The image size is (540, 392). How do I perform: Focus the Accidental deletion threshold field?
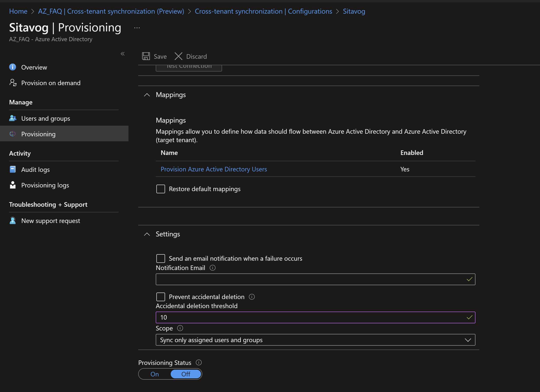tap(315, 317)
